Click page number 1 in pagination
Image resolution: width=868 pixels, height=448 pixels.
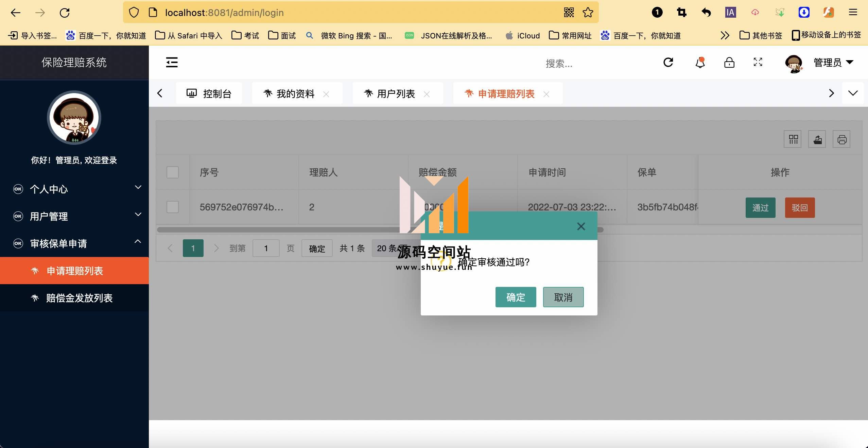point(193,248)
